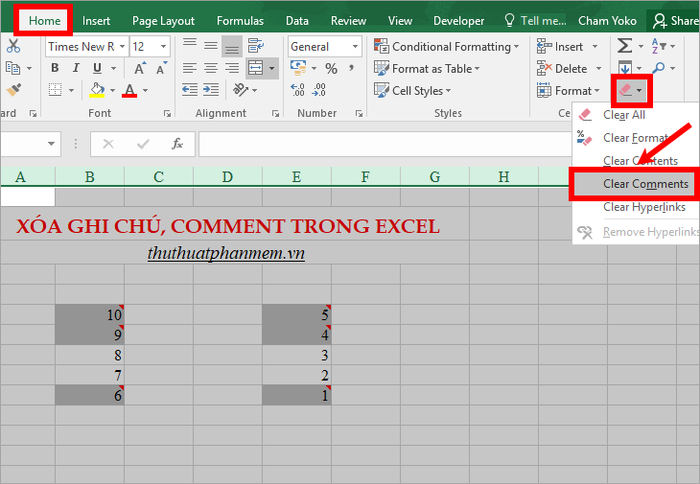700x484 pixels.
Task: Align text right
Action: [x=232, y=68]
